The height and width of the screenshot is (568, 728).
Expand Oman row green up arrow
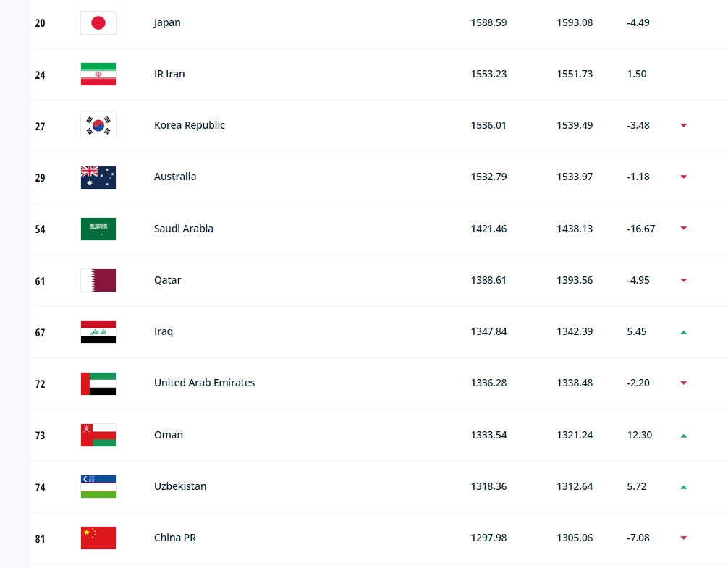(683, 436)
